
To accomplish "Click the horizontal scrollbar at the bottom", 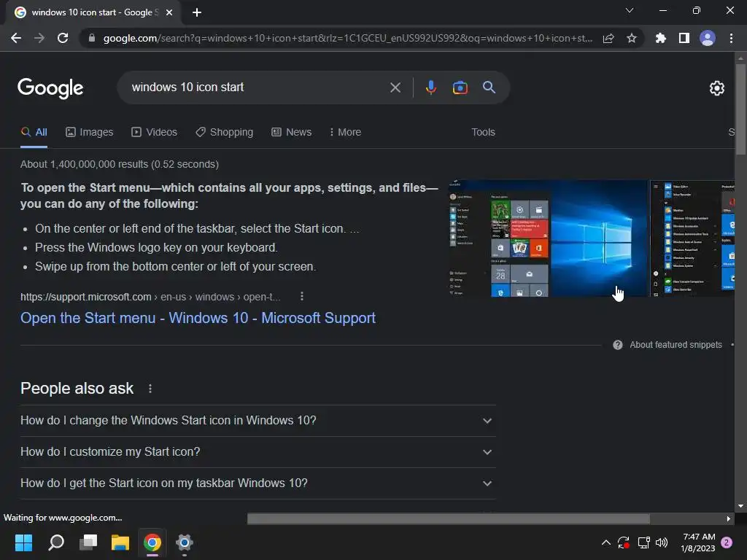I will [449, 518].
